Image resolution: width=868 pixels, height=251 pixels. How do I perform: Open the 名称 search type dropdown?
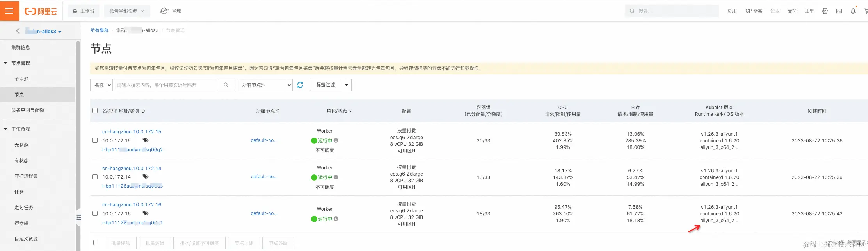point(101,85)
